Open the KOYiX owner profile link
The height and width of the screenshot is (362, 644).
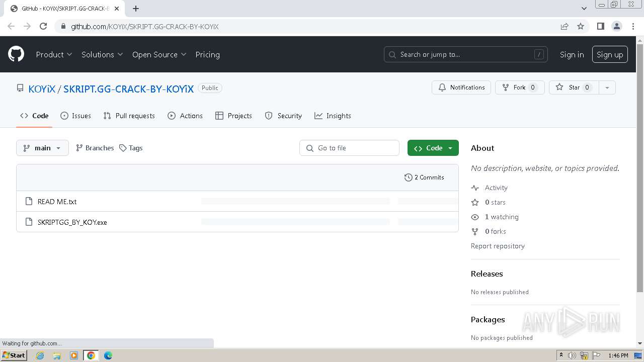point(42,89)
